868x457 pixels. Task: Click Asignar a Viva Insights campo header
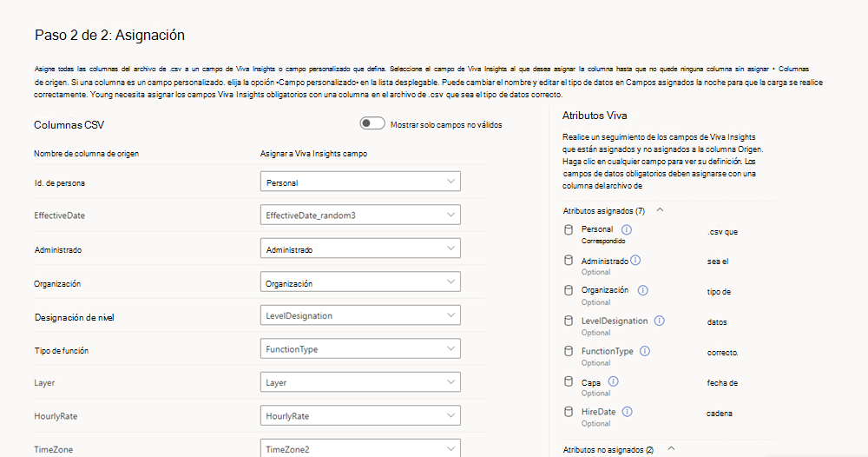[313, 154]
